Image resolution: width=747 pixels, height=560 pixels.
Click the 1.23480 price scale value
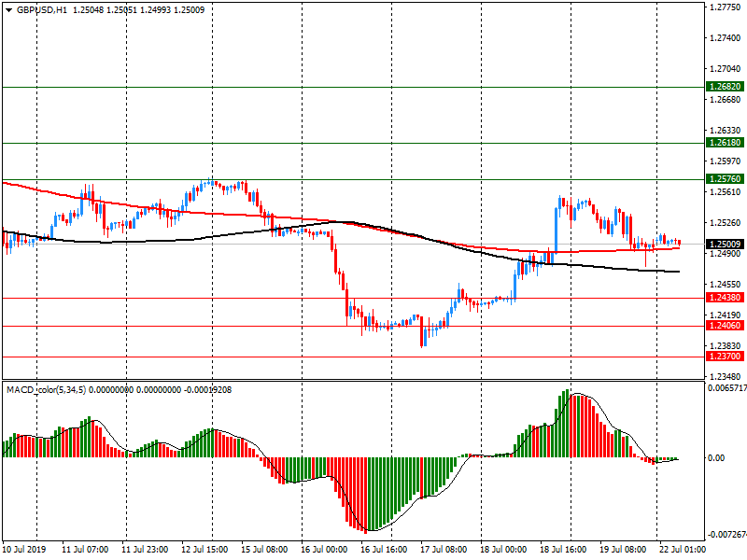726,377
